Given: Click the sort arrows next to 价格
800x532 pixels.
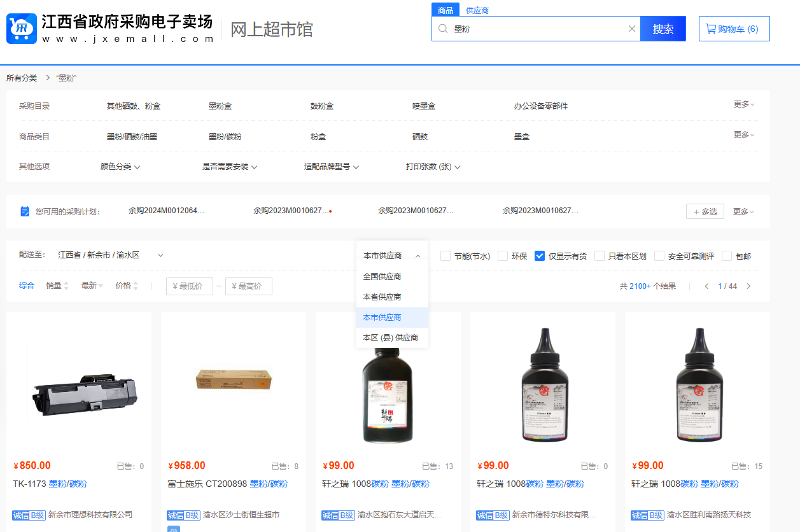Looking at the screenshot, I should pyautogui.click(x=135, y=286).
